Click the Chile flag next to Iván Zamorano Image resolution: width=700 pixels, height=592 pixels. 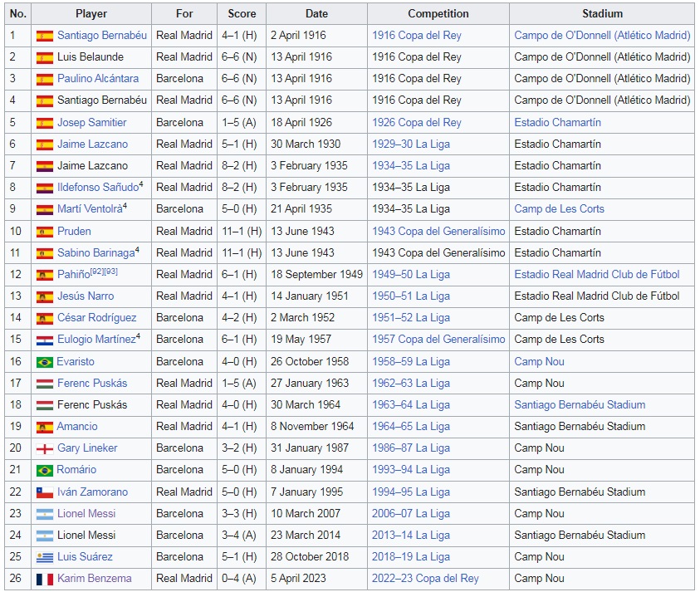point(45,492)
